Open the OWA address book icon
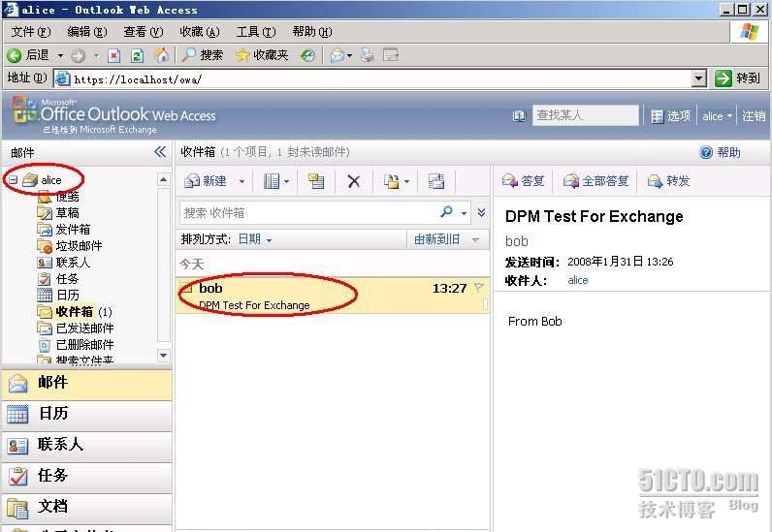 pyautogui.click(x=519, y=116)
